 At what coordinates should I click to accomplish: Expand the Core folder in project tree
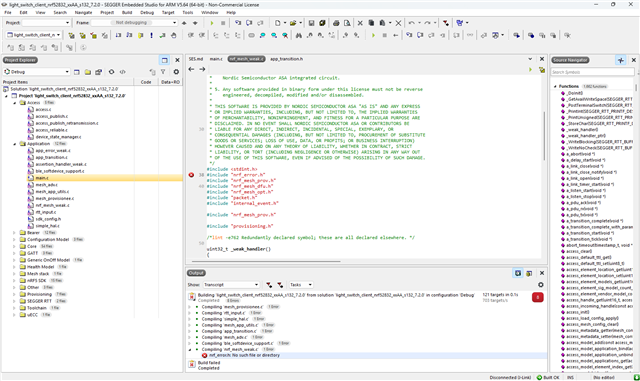click(14, 247)
